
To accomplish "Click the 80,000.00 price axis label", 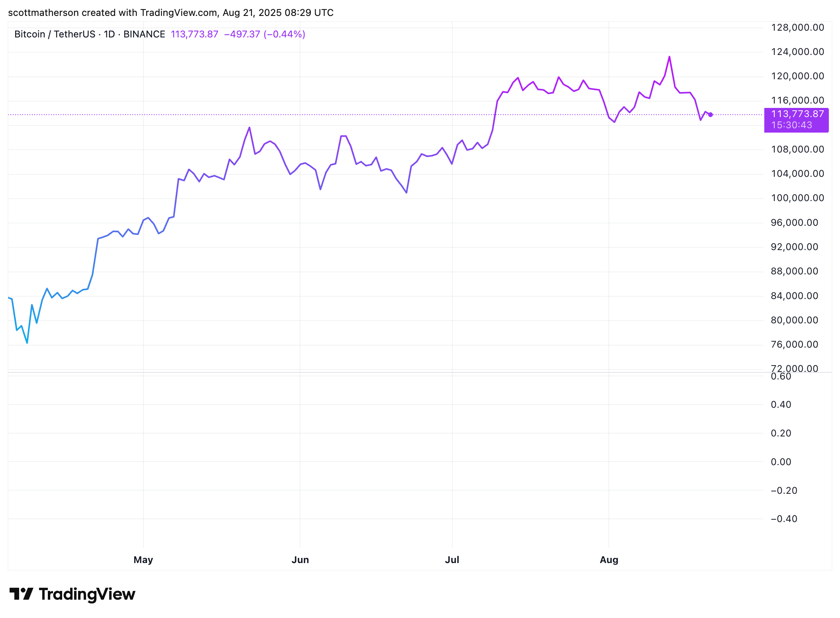I will click(x=795, y=320).
